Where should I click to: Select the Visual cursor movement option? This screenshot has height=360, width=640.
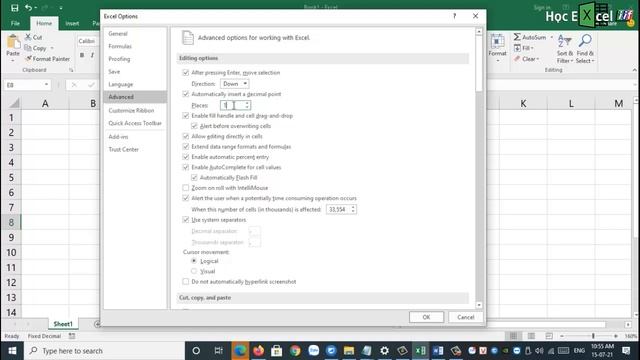pyautogui.click(x=194, y=271)
